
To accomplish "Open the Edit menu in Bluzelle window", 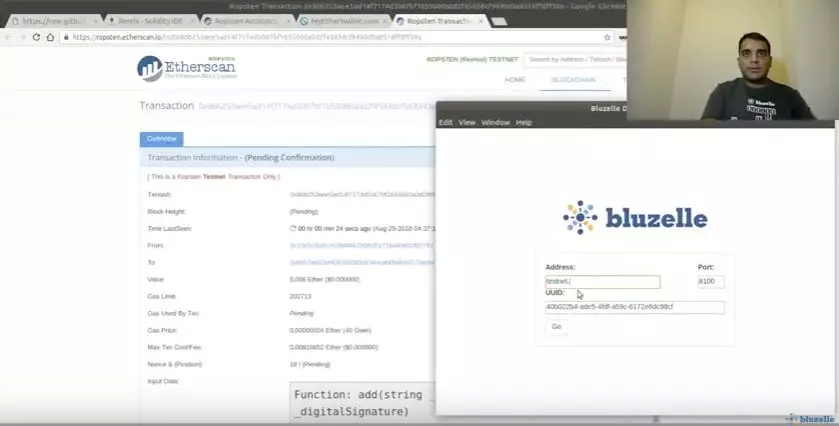I will (446, 123).
